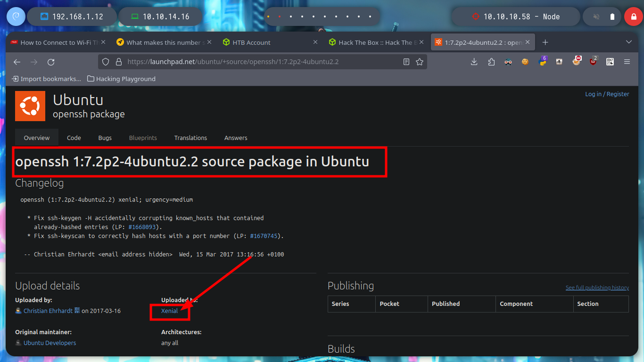Click the 10.10.10.58 - Node target widget

516,16
